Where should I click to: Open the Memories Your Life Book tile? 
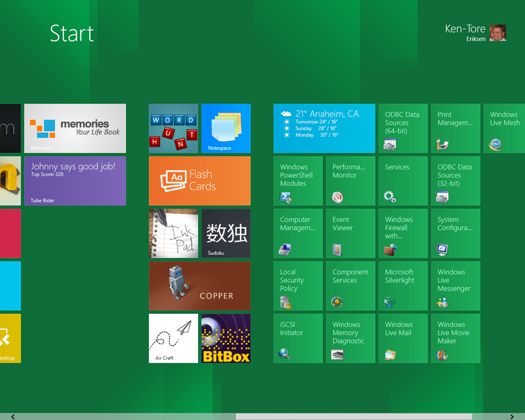(x=75, y=129)
